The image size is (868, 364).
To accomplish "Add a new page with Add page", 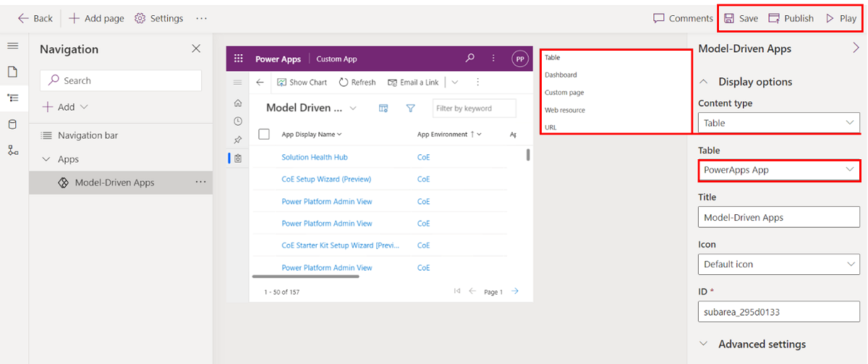I will (96, 18).
